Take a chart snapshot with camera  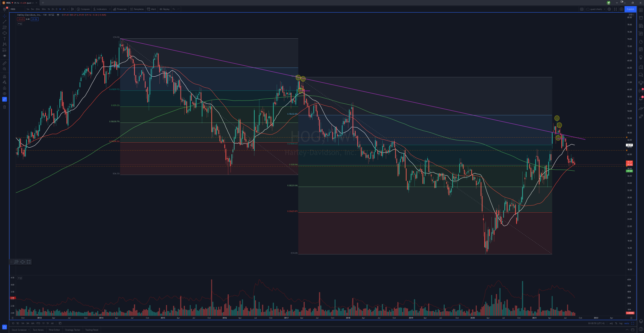pyautogui.click(x=621, y=9)
